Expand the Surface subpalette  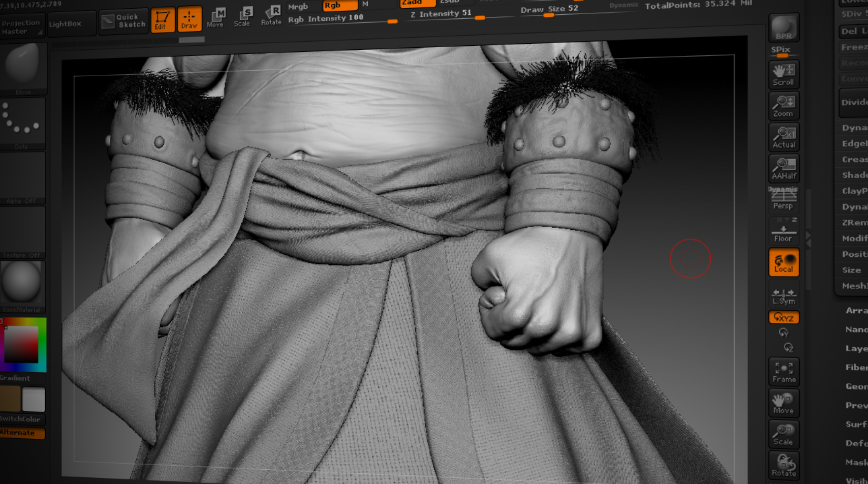pos(857,424)
